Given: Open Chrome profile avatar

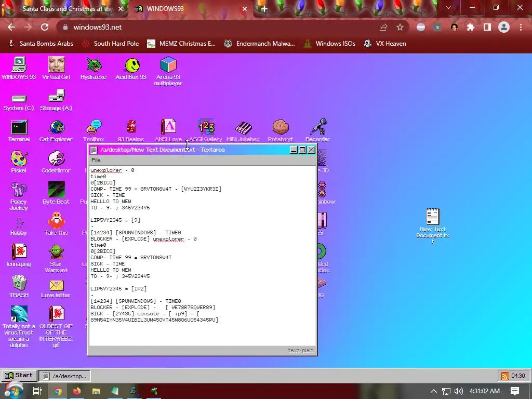Looking at the screenshot, I should pos(504,27).
